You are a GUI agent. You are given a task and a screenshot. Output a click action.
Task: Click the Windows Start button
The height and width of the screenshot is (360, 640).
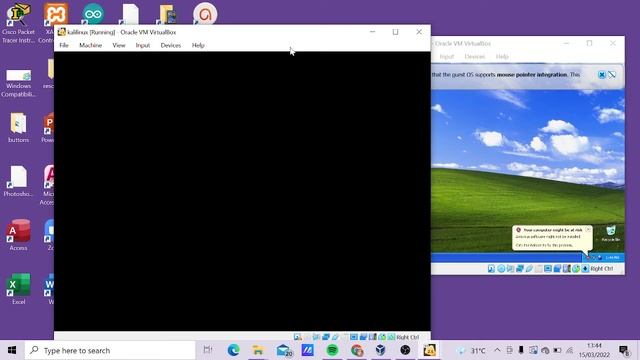point(12,350)
